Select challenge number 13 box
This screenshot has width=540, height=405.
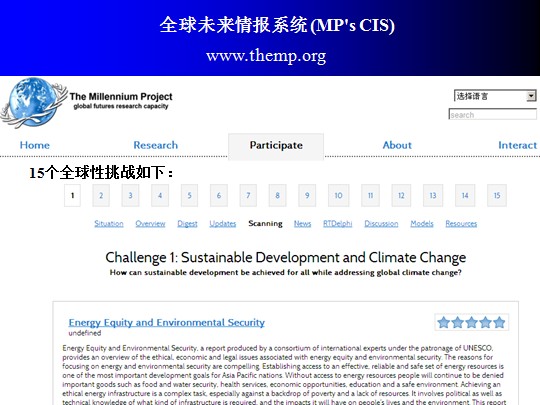(x=433, y=195)
